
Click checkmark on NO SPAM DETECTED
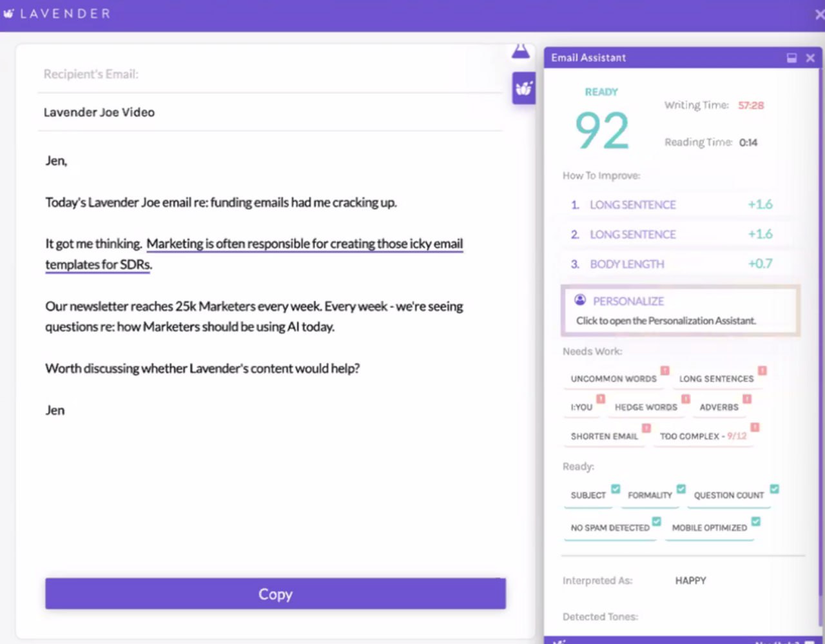(657, 521)
